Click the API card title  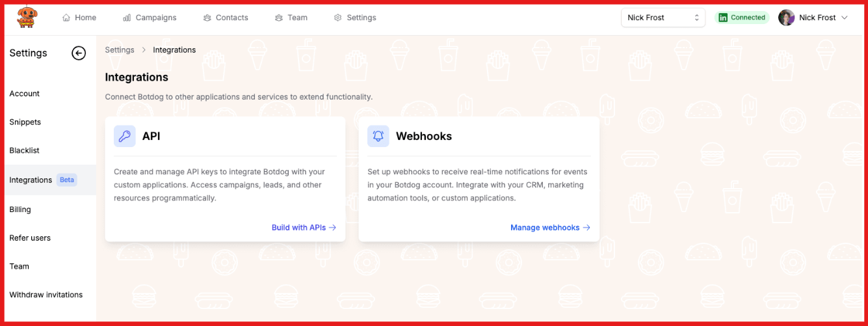click(151, 136)
